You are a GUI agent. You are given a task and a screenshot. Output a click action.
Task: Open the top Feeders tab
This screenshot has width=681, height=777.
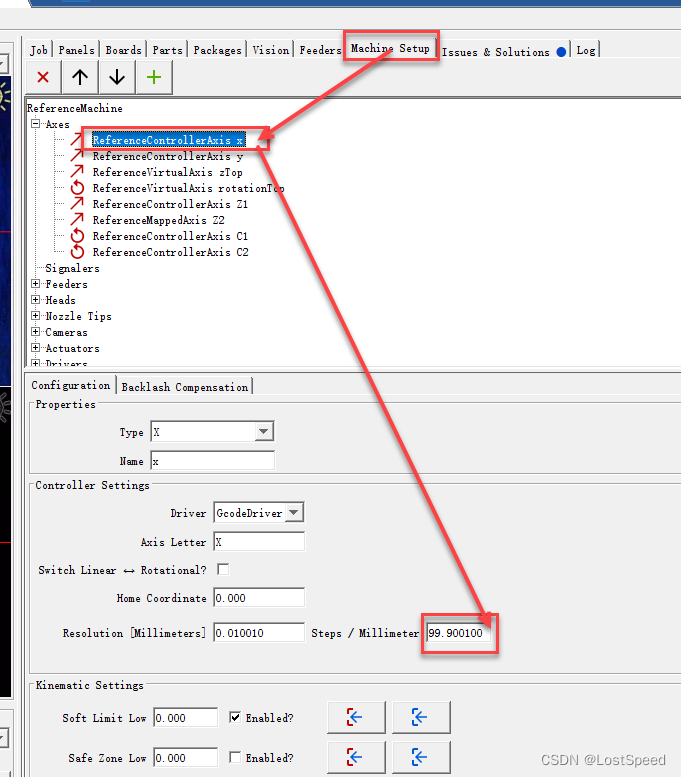click(x=320, y=50)
